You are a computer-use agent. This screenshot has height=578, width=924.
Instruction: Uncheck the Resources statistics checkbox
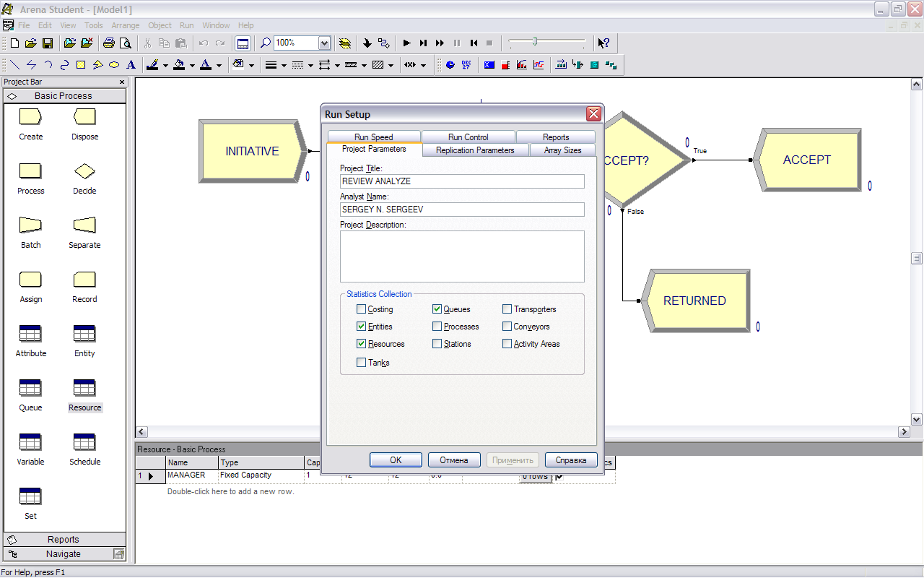[361, 344]
